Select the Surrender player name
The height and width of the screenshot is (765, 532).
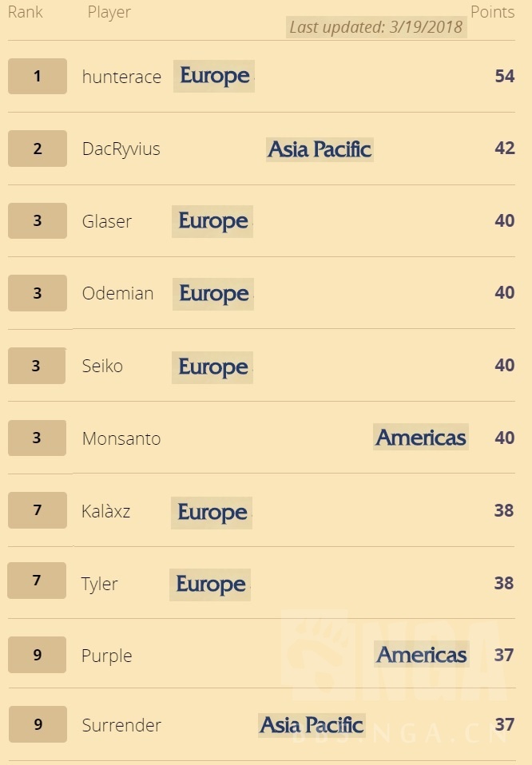point(121,726)
